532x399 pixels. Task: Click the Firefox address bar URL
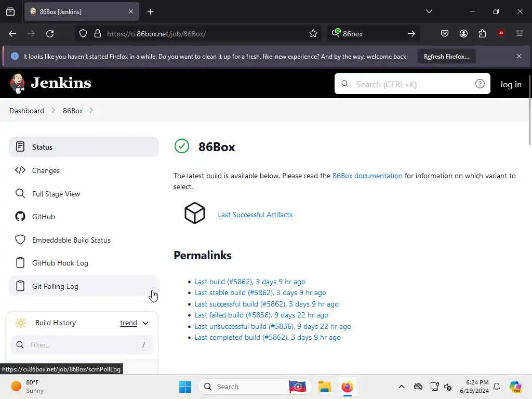[x=156, y=34]
